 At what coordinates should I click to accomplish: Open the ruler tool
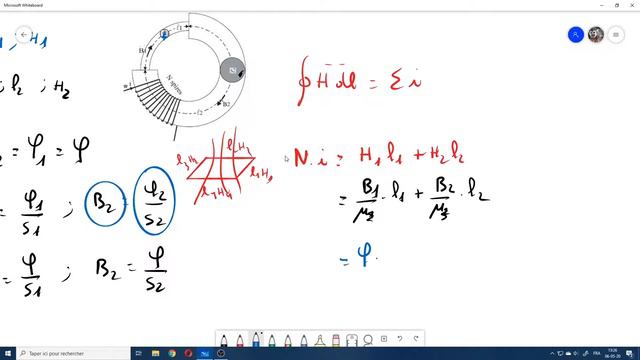[351, 340]
